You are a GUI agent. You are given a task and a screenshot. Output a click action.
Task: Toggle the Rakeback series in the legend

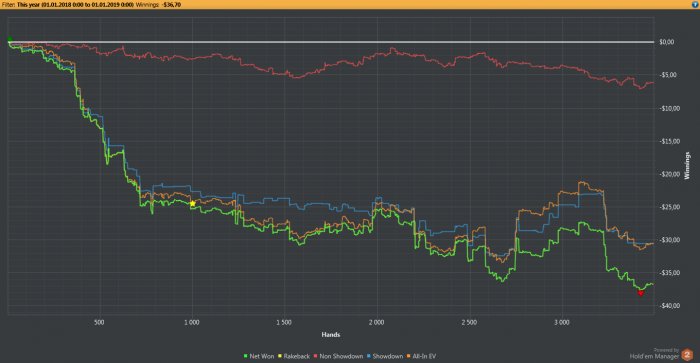tap(294, 356)
